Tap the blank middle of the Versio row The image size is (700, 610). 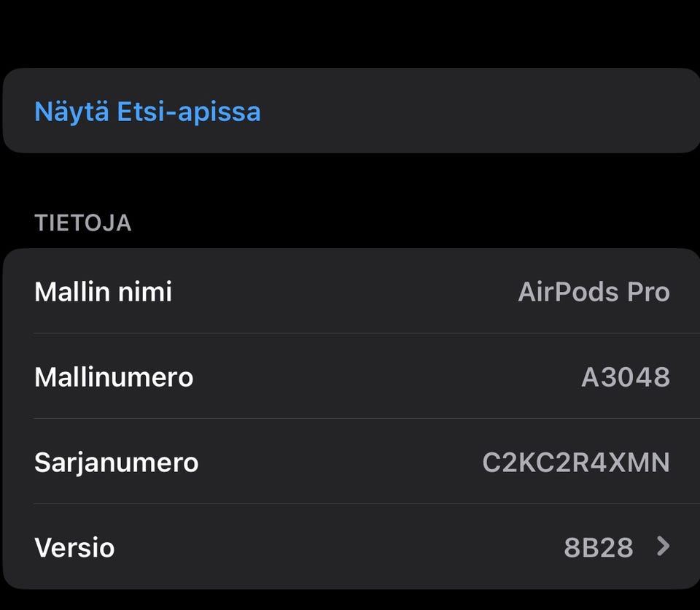tap(335, 547)
